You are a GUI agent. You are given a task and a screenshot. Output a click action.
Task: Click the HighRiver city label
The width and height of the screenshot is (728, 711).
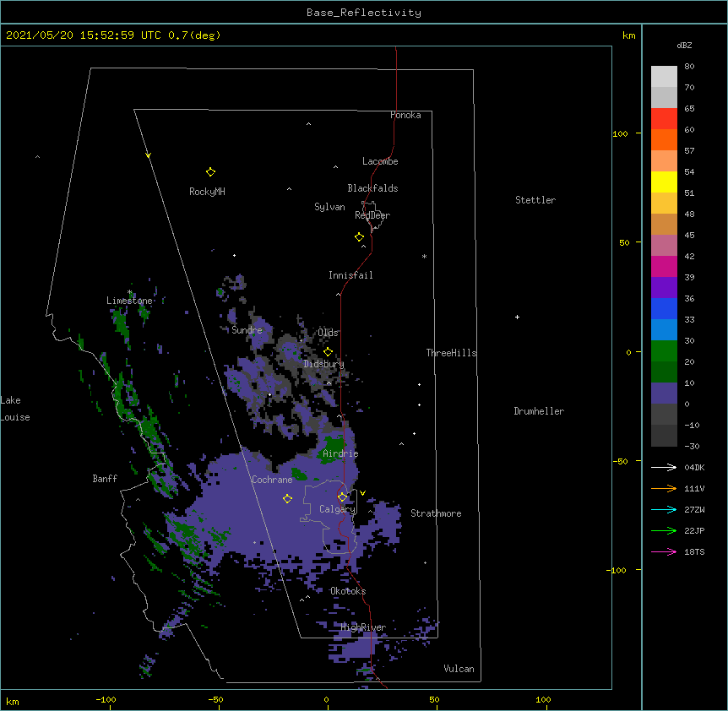(x=363, y=627)
